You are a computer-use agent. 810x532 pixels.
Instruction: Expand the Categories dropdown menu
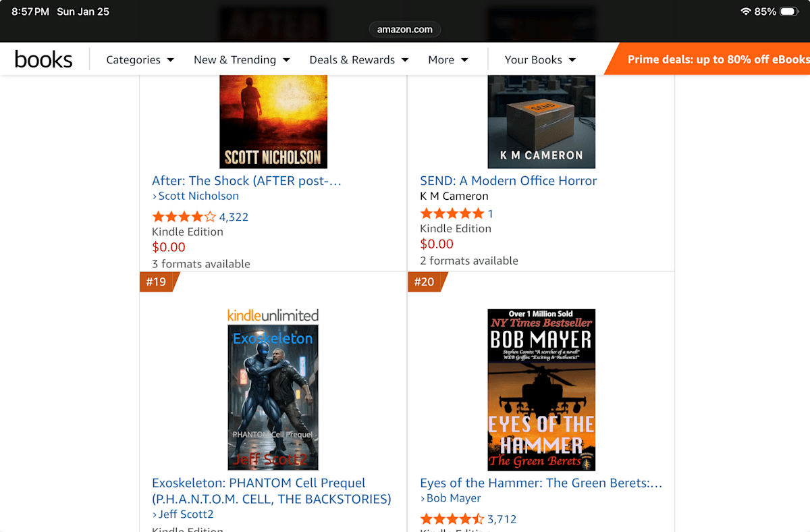click(140, 59)
